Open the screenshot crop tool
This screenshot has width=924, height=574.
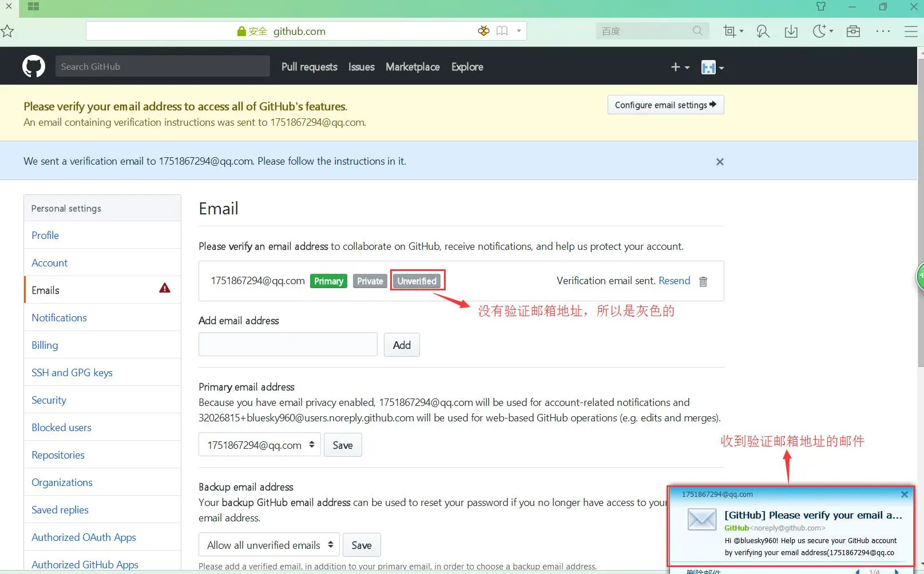pyautogui.click(x=729, y=31)
